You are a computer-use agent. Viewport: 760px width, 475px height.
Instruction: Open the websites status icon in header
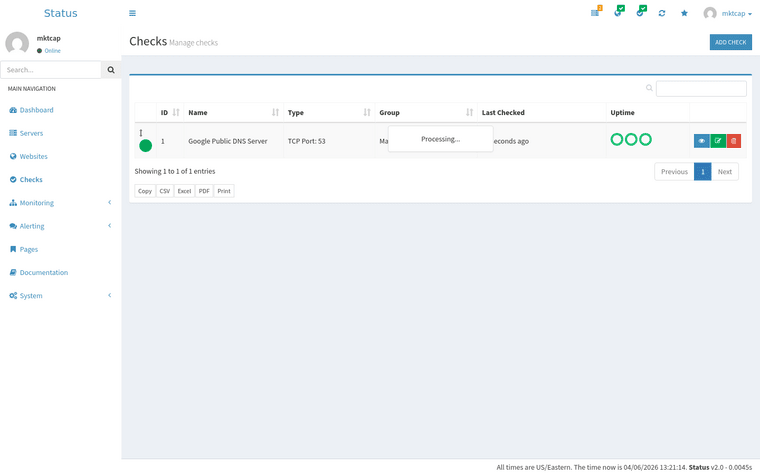point(619,12)
